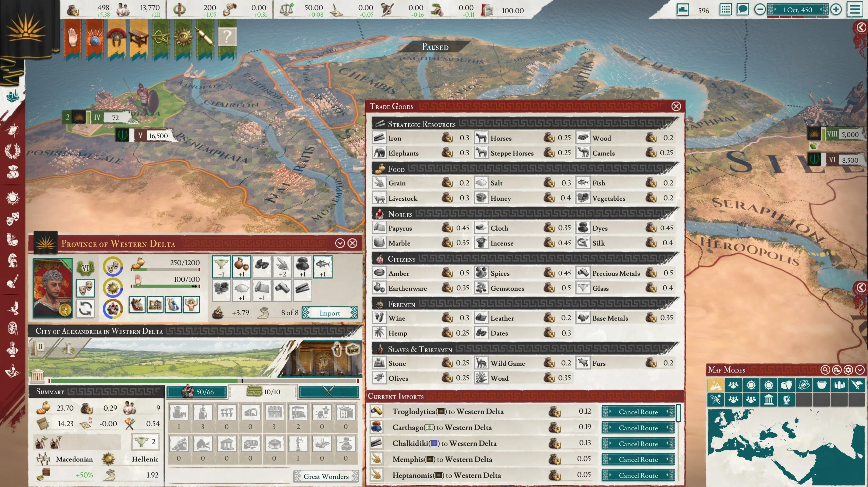
Task: Click the unknown question mark banner
Action: click(227, 37)
